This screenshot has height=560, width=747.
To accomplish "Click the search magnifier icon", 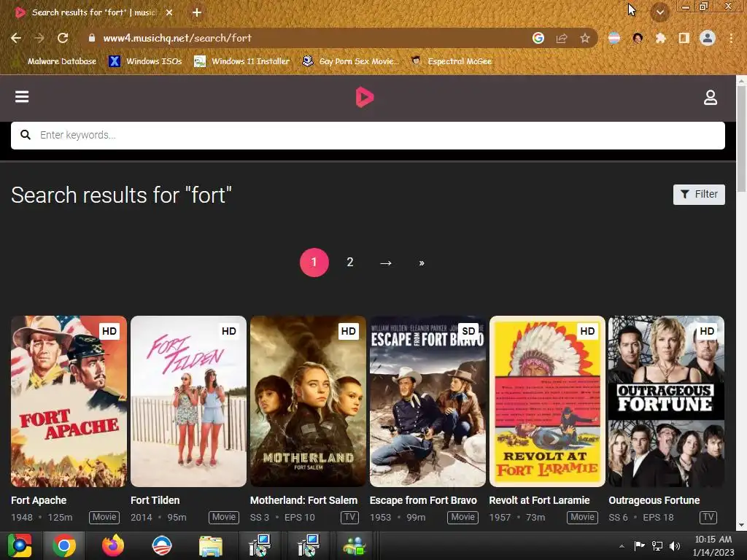I will click(26, 135).
